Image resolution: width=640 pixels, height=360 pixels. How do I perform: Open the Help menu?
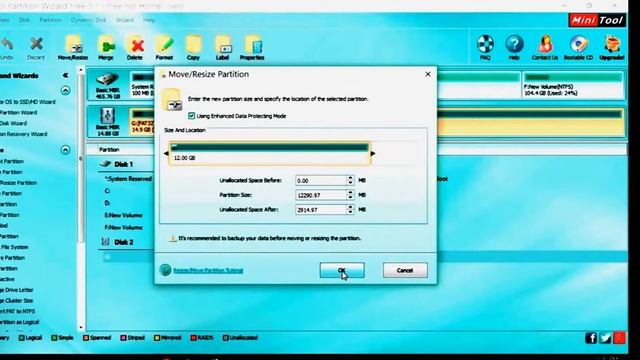click(x=149, y=20)
